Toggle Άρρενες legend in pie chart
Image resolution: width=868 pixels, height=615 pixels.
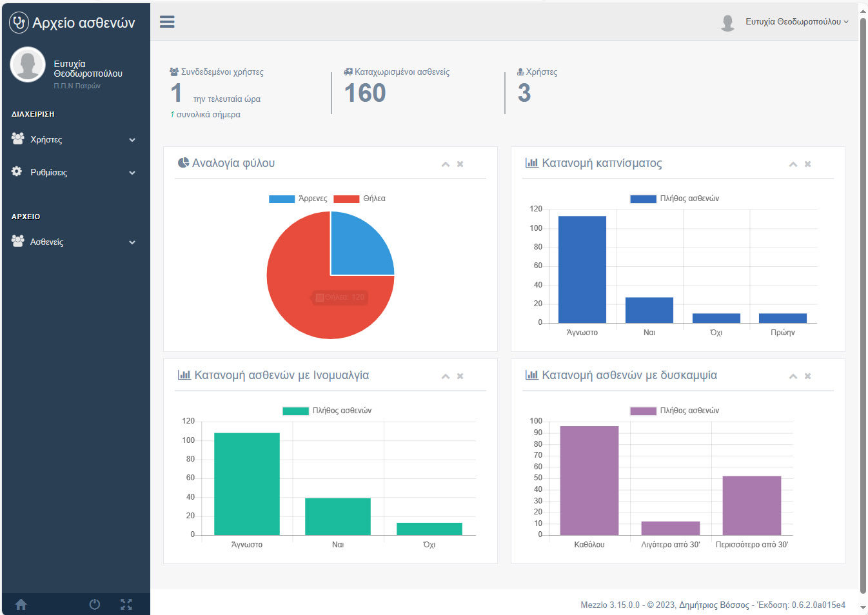point(298,199)
